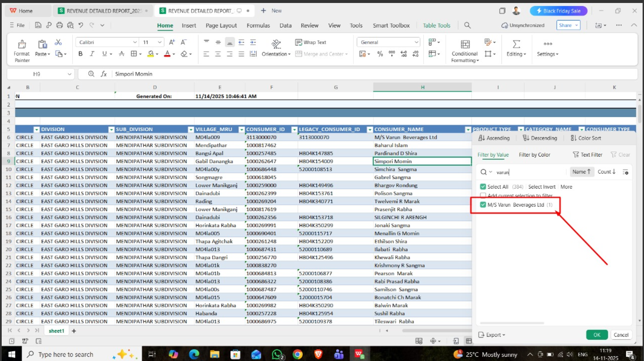Open the Filter by Color tab
This screenshot has height=361, width=644.
534,155
